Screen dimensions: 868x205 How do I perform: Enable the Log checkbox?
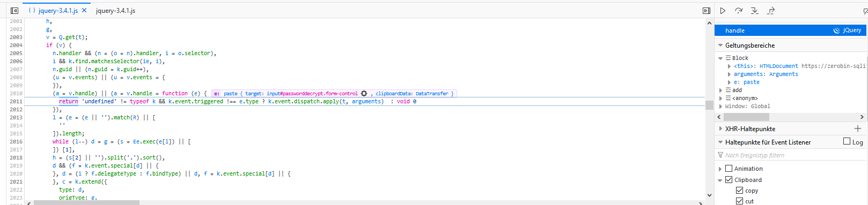pos(847,141)
